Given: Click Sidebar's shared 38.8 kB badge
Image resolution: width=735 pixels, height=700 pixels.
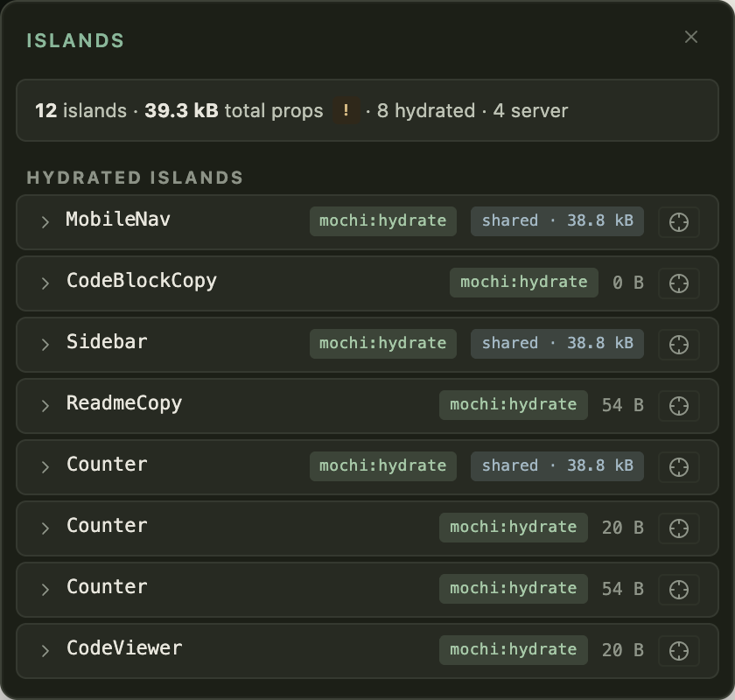Looking at the screenshot, I should pyautogui.click(x=557, y=344).
